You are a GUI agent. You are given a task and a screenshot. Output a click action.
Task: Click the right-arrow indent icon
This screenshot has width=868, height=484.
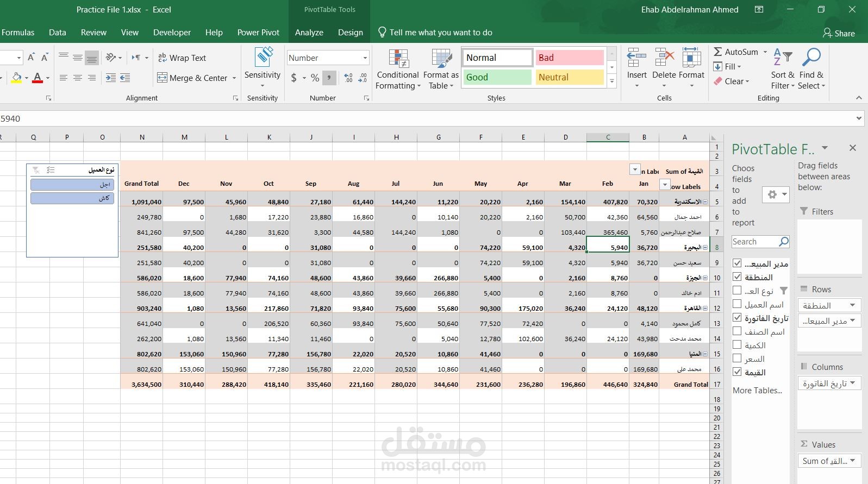[111, 78]
